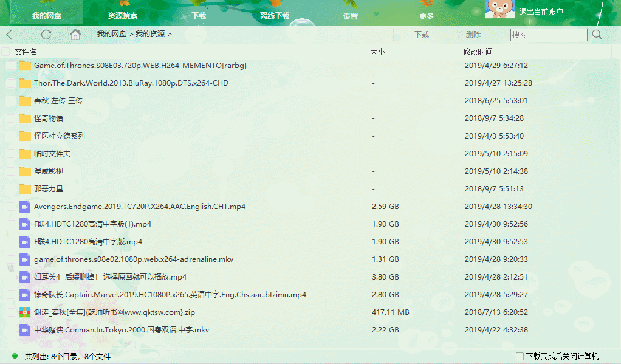621x364 pixels.
Task: Open the 设置 tab
Action: 351,16
